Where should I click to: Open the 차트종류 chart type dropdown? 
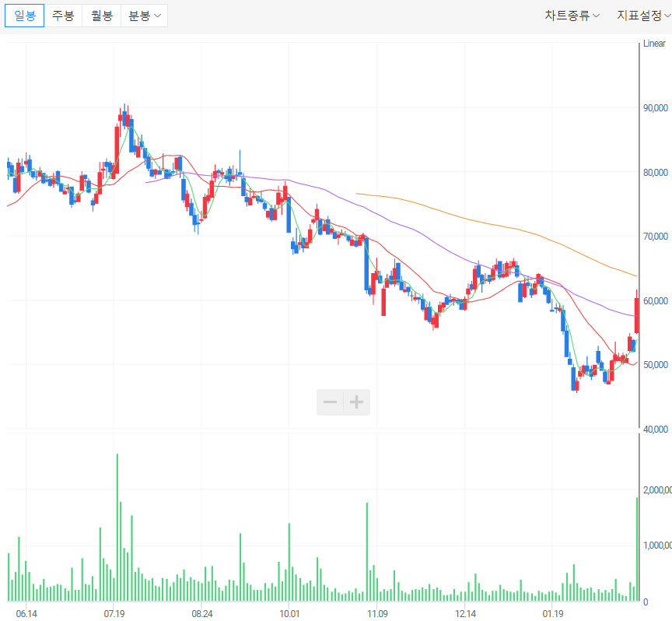click(572, 16)
